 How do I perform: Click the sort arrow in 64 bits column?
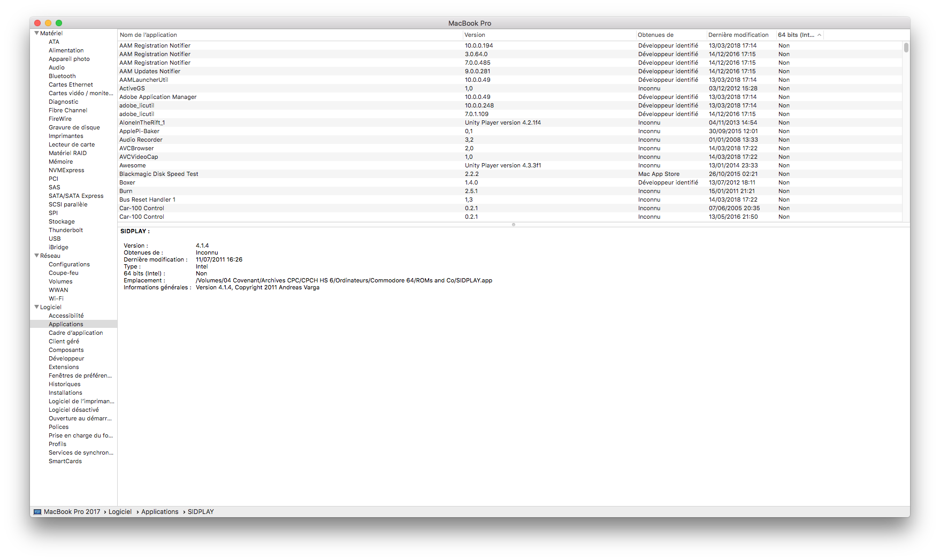(819, 35)
